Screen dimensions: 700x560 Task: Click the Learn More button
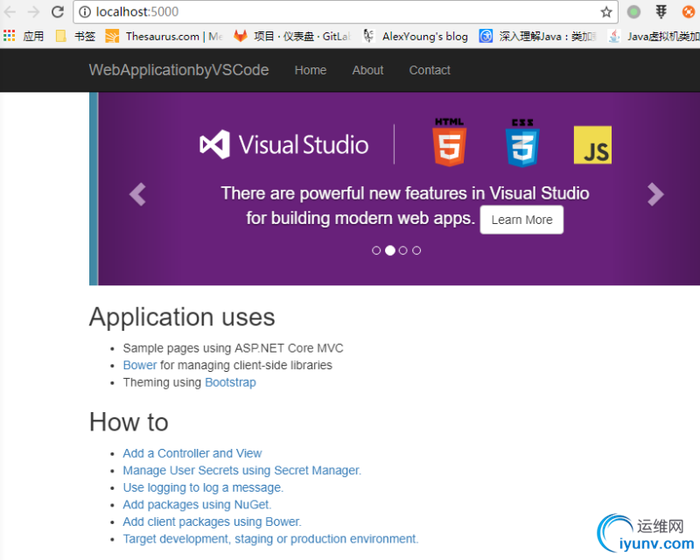tap(521, 220)
